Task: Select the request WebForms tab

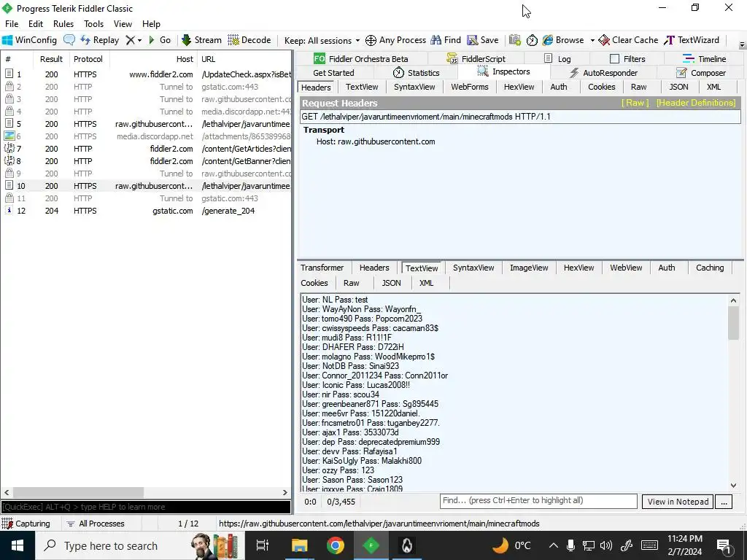Action: 469,87
